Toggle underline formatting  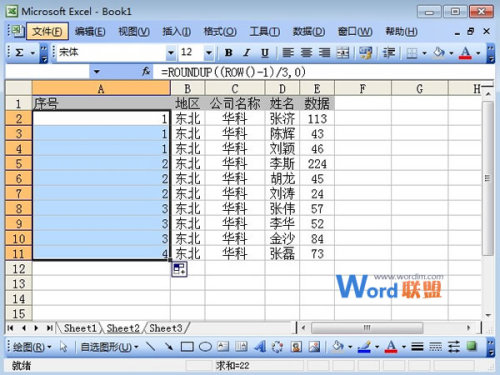pyautogui.click(x=265, y=53)
